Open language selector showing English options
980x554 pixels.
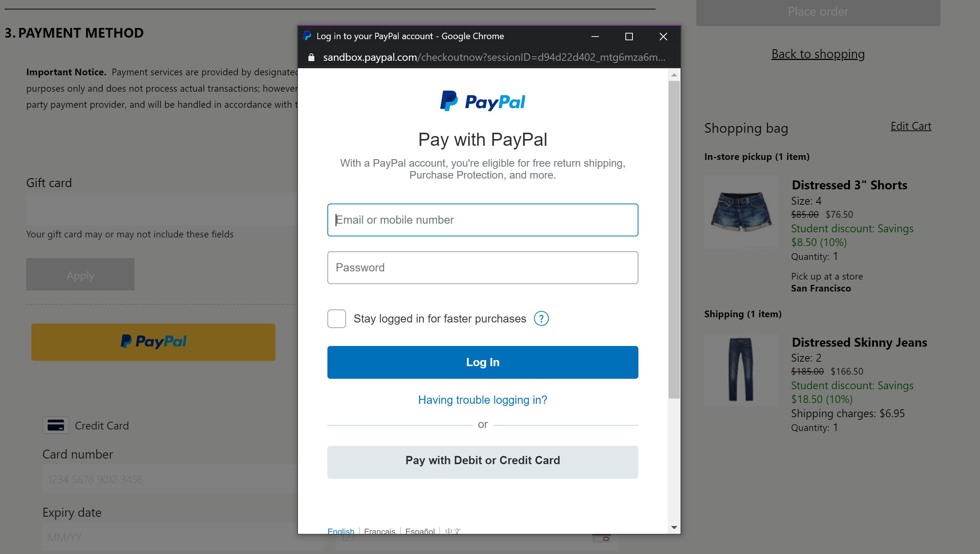pos(340,531)
